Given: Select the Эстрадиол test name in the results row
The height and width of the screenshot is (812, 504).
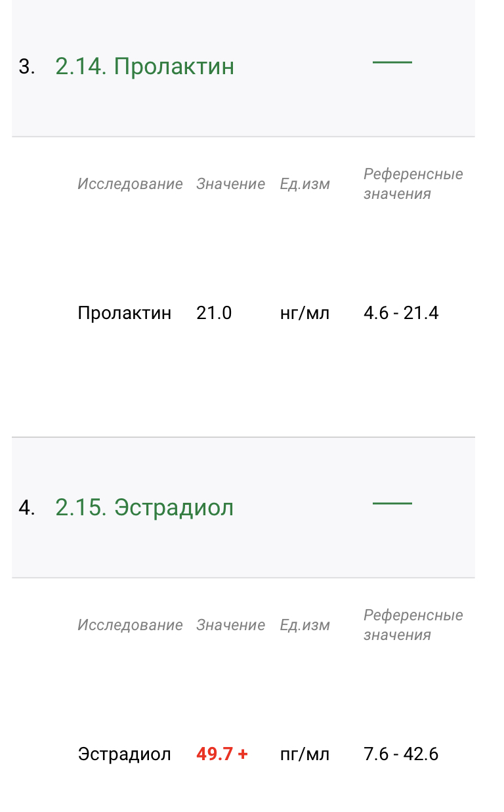Looking at the screenshot, I should 124,754.
